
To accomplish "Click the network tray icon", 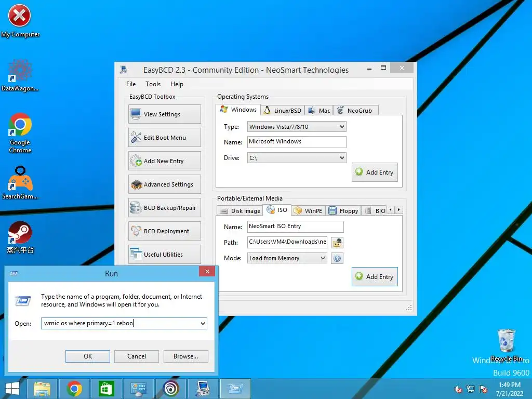I will tap(471, 389).
